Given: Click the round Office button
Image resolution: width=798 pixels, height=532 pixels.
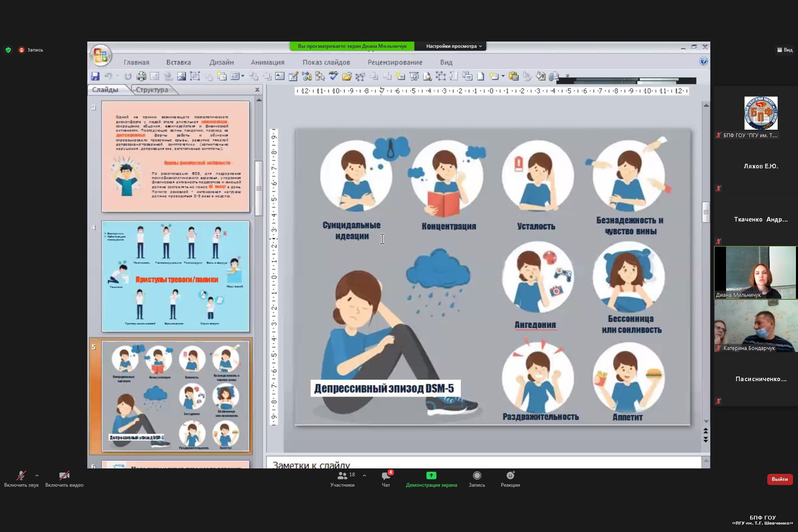Looking at the screenshot, I should click(101, 55).
